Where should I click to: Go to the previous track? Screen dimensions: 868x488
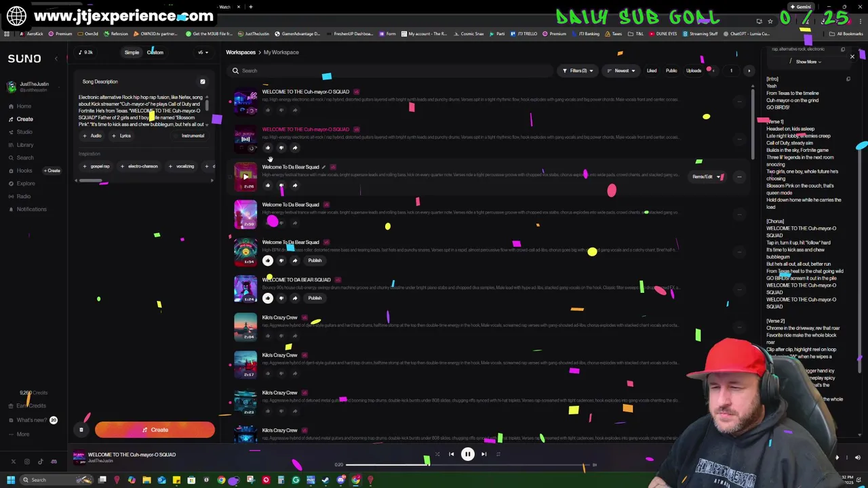pyautogui.click(x=451, y=454)
